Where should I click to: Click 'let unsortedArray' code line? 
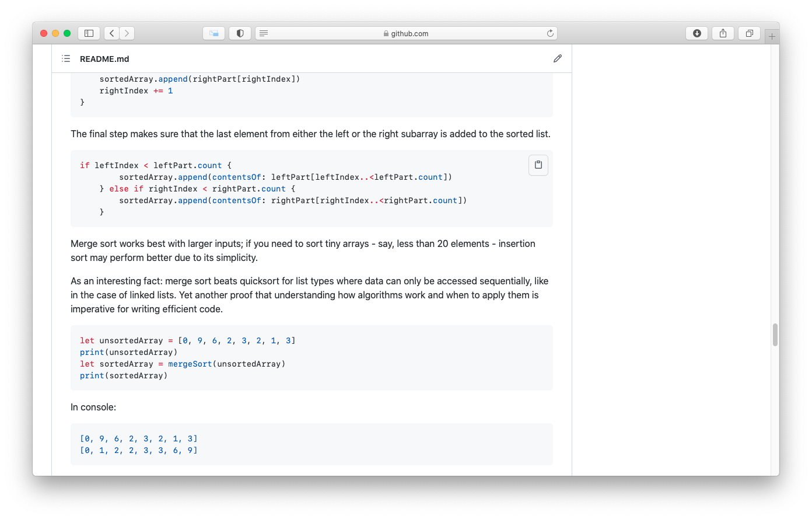pos(188,340)
